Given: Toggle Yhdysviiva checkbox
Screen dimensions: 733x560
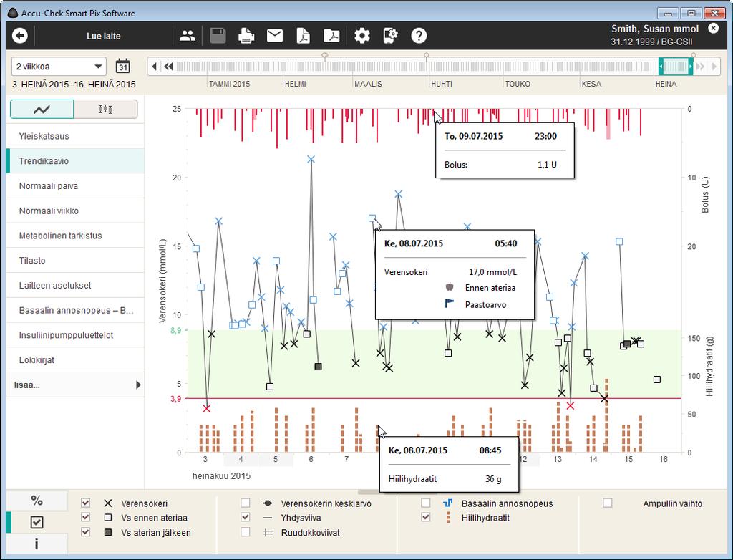Looking at the screenshot, I should coord(246,518).
